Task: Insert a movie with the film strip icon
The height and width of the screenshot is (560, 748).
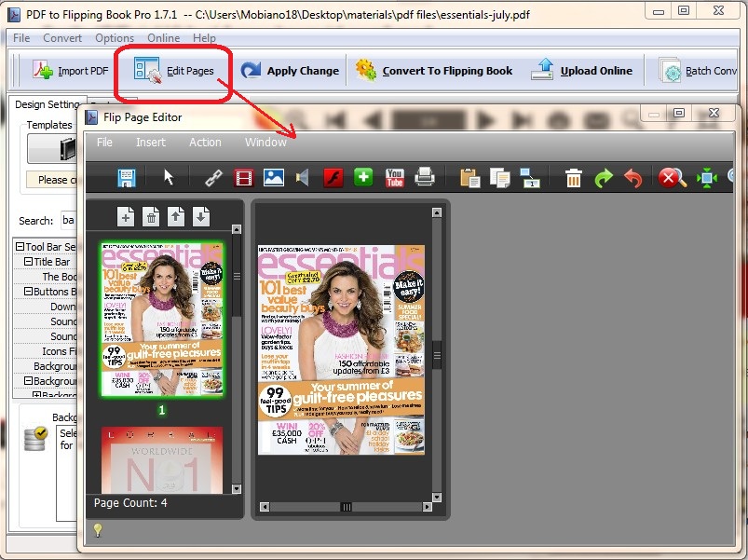Action: (244, 178)
